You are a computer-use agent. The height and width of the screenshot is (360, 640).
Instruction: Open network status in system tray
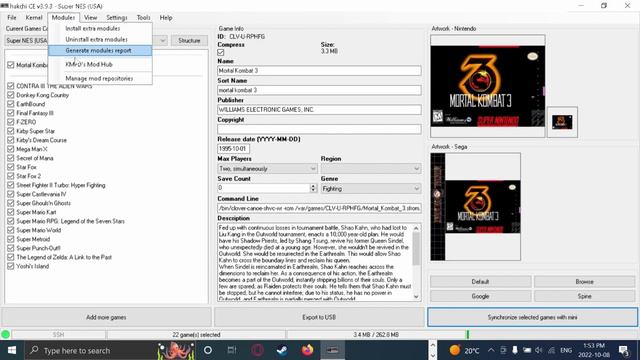(x=551, y=350)
